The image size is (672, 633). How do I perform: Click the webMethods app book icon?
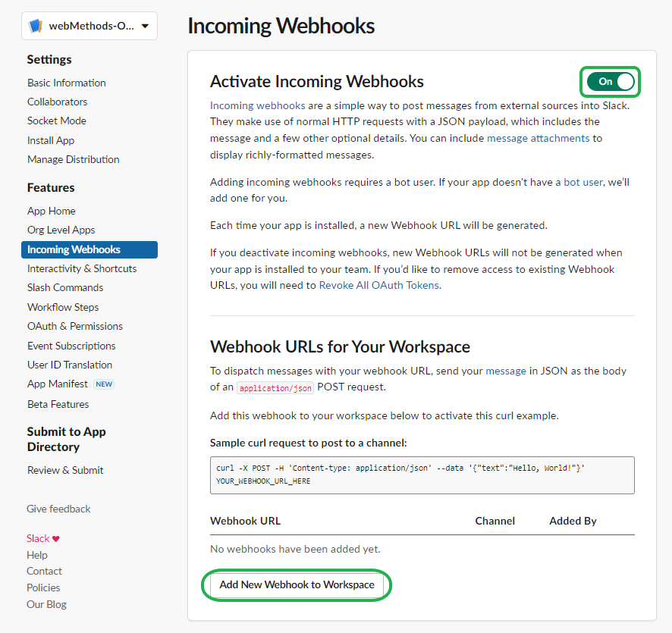[36, 26]
